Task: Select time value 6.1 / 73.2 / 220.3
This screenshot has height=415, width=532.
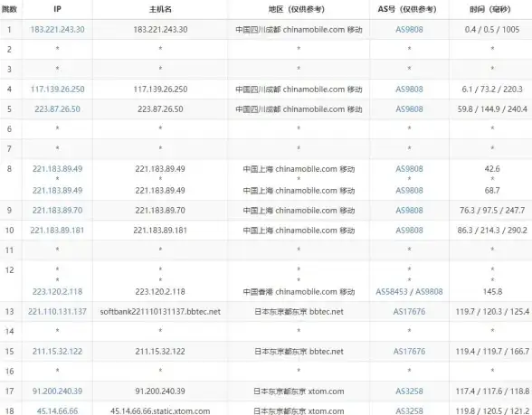Action: [x=492, y=90]
